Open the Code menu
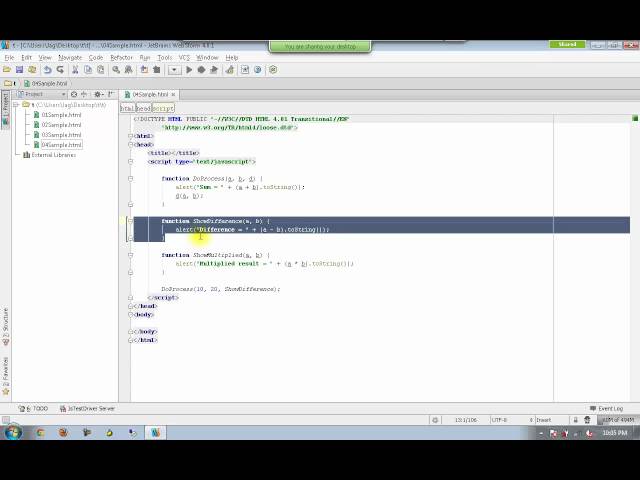 (x=96, y=58)
